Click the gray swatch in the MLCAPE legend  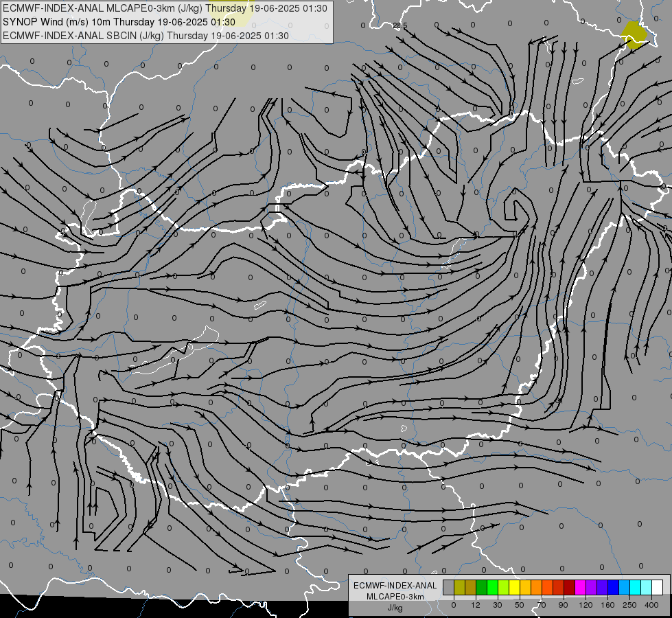pyautogui.click(x=449, y=587)
